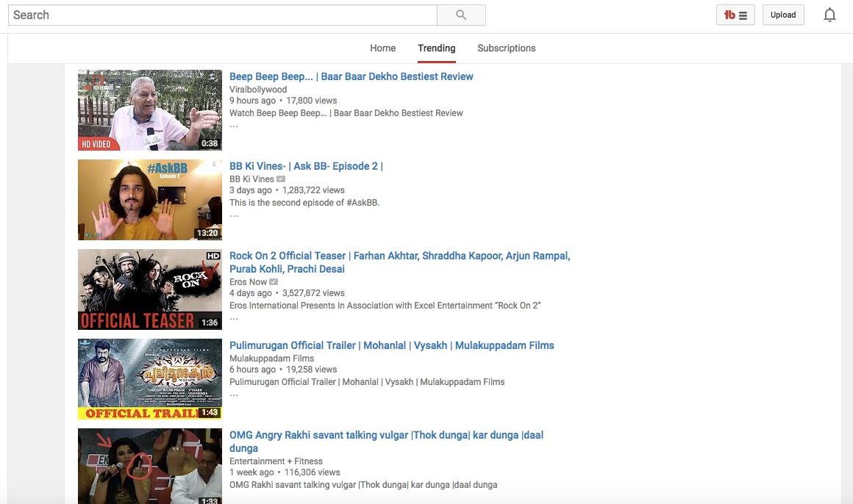
Task: Click the Pulimurugan Official Trailer thumbnail
Action: pyautogui.click(x=149, y=379)
